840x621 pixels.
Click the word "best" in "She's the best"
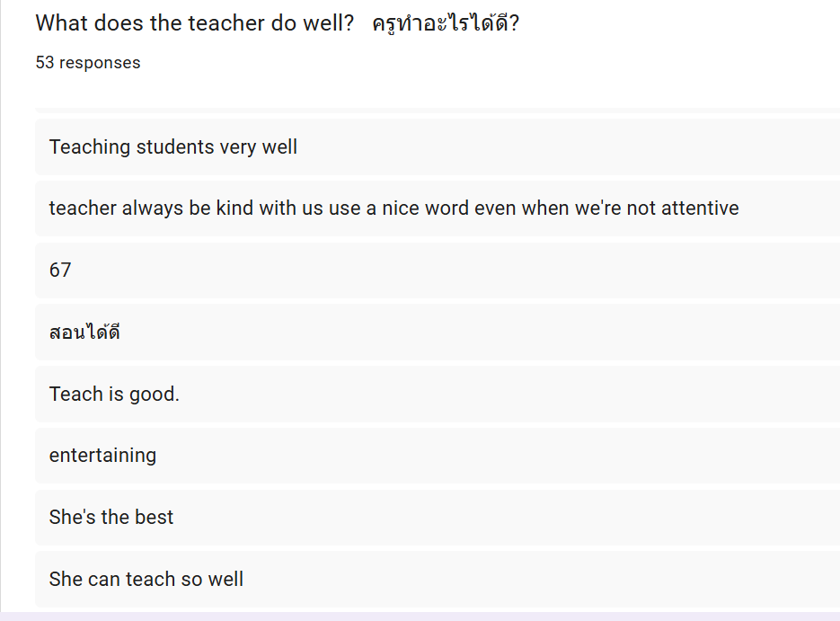point(155,518)
